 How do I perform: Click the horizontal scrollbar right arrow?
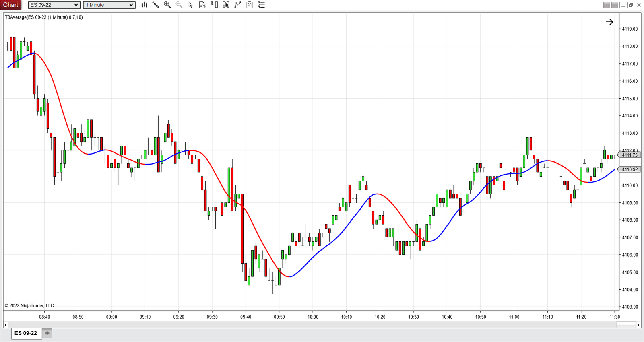pyautogui.click(x=638, y=325)
